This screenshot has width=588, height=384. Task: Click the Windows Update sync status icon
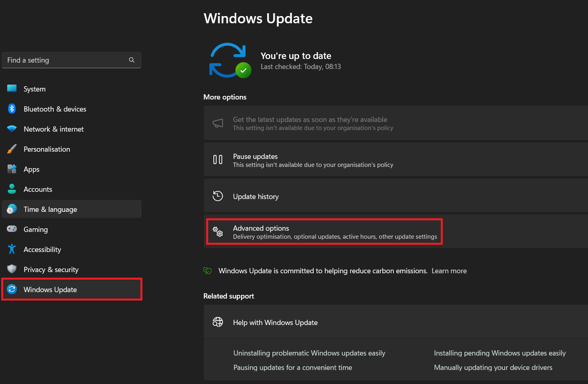[230, 60]
